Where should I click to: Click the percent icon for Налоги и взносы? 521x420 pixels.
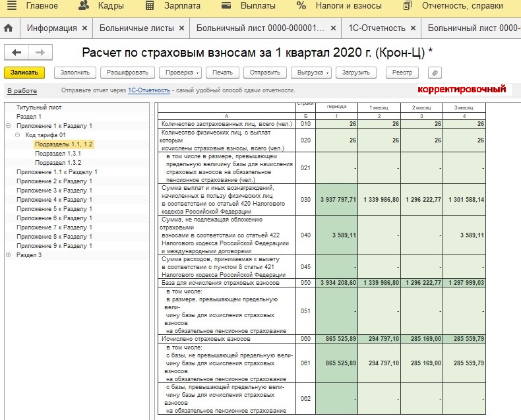tap(301, 6)
